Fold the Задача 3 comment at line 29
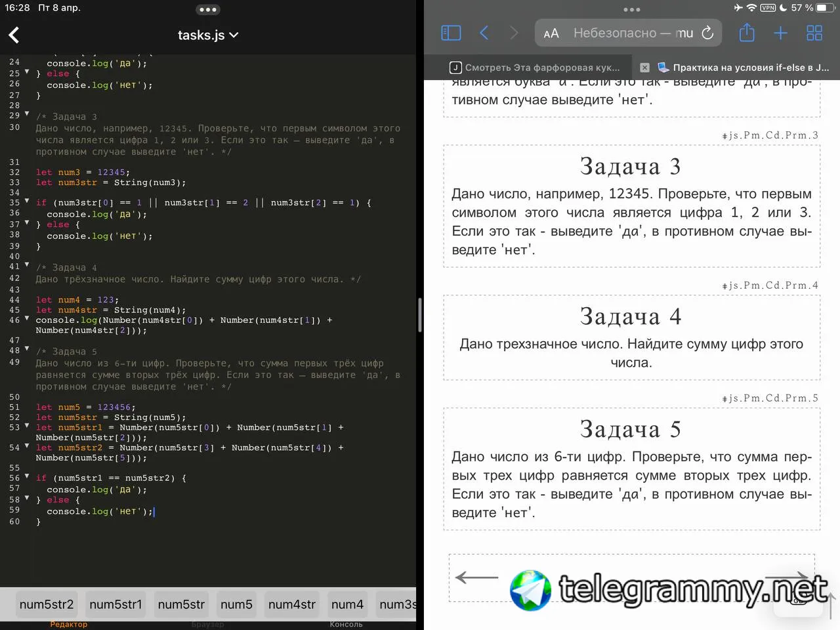Viewport: 840px width, 630px height. tap(27, 114)
